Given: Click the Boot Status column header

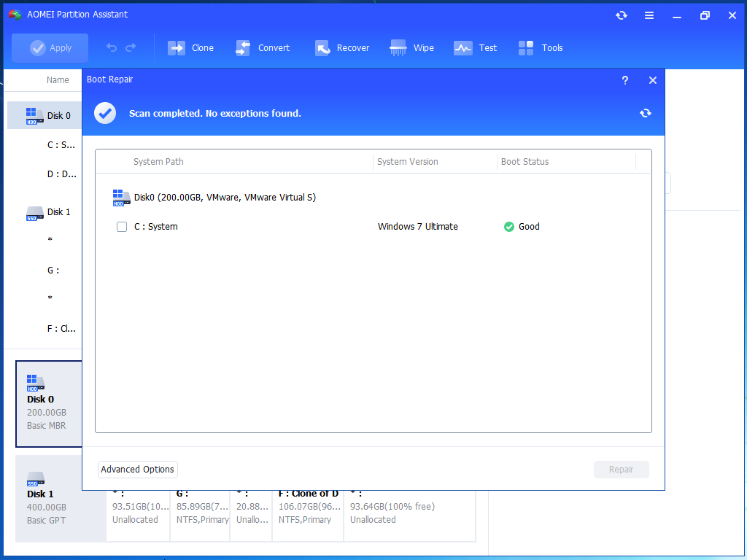Looking at the screenshot, I should coord(525,162).
